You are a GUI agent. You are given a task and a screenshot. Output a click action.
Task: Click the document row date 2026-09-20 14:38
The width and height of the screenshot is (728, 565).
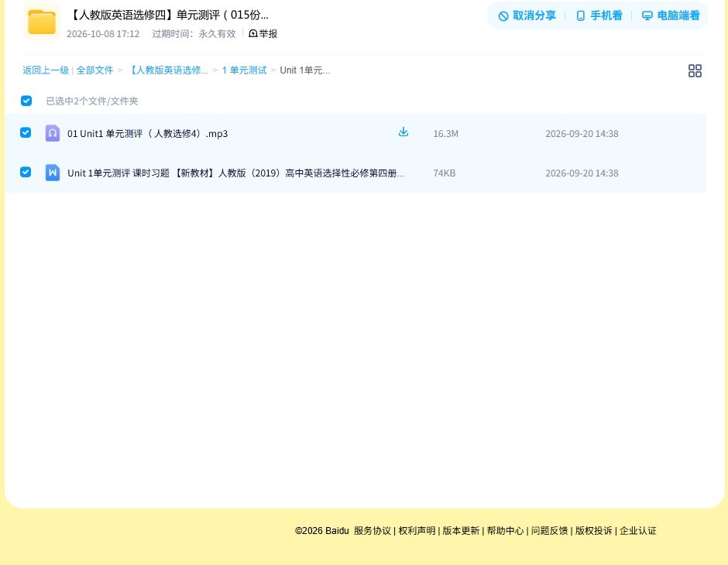[x=582, y=173]
